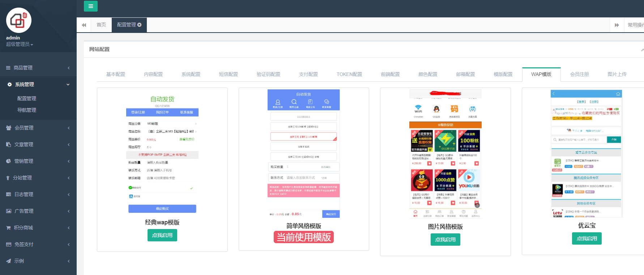The height and width of the screenshot is (275, 644).
Task: Open 超级管理员 user dropdown
Action: 20,44
